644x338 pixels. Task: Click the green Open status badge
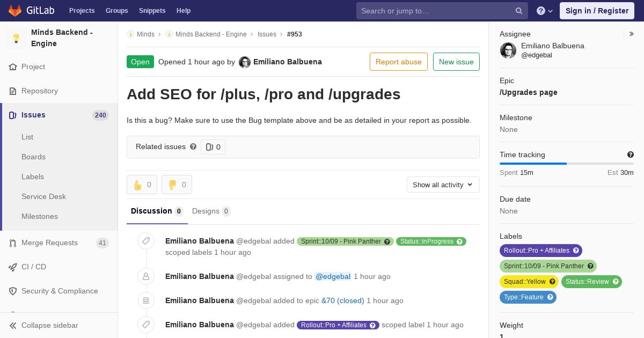pos(140,62)
